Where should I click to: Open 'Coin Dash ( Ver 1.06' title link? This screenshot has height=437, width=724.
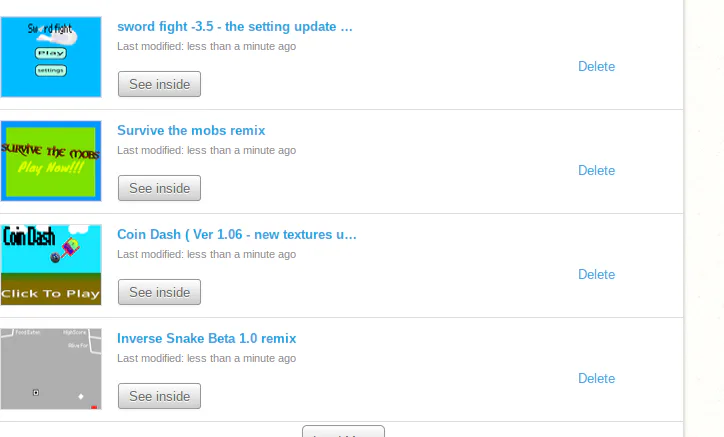[x=236, y=235]
